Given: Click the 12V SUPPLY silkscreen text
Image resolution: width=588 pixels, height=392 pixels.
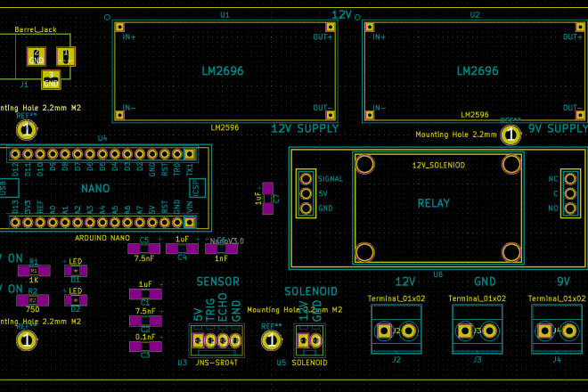Looking at the screenshot, I should click(x=305, y=128).
